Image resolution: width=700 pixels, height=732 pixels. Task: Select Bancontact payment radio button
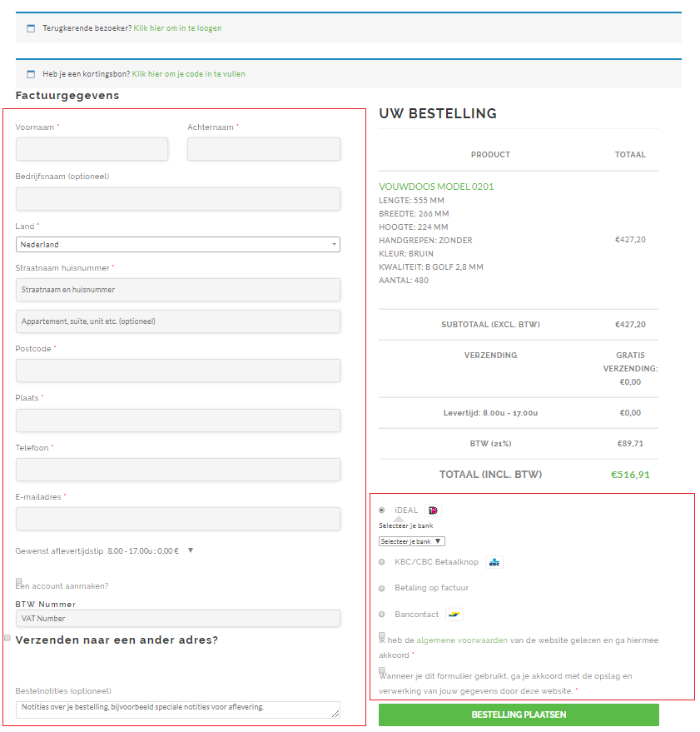[381, 615]
